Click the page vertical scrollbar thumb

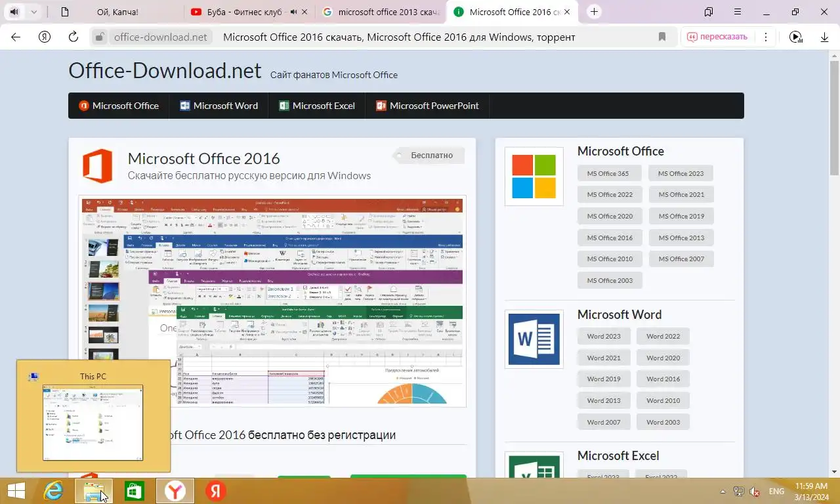834,118
